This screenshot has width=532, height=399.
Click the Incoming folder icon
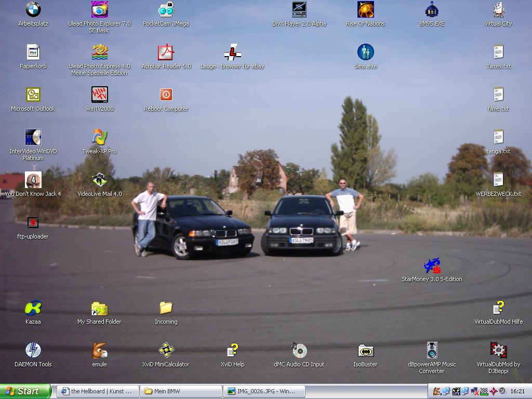pos(166,308)
